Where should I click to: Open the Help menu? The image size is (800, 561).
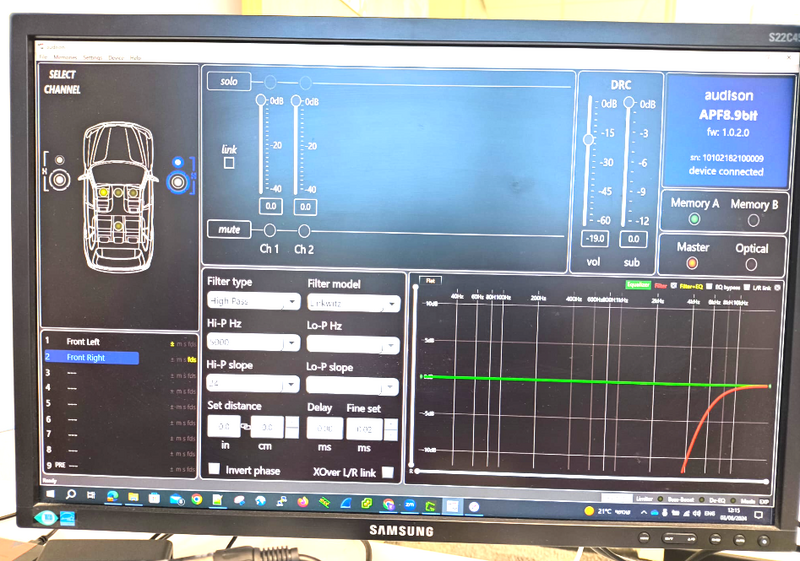(x=135, y=58)
